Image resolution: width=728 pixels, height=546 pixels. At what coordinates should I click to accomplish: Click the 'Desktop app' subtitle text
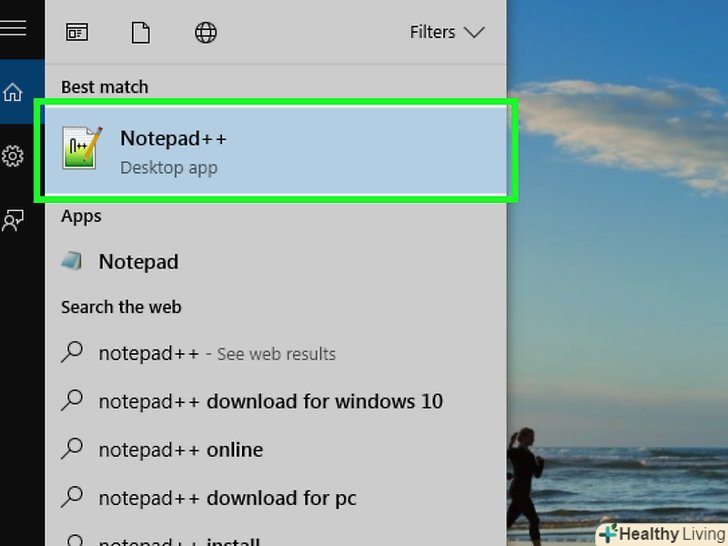[169, 168]
